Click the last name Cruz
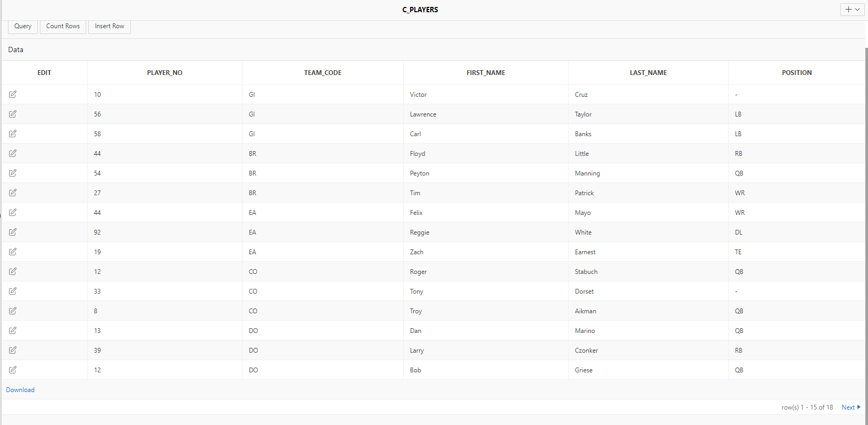The width and height of the screenshot is (868, 425). [581, 95]
